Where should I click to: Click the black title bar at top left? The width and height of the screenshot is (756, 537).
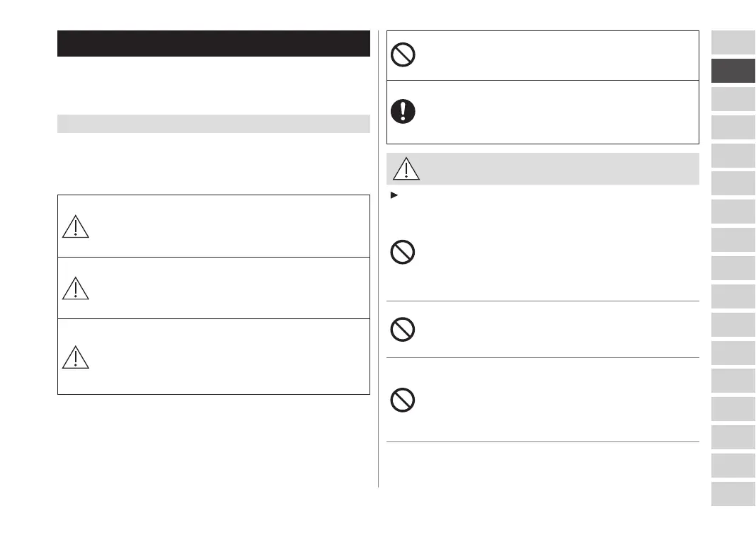213,44
